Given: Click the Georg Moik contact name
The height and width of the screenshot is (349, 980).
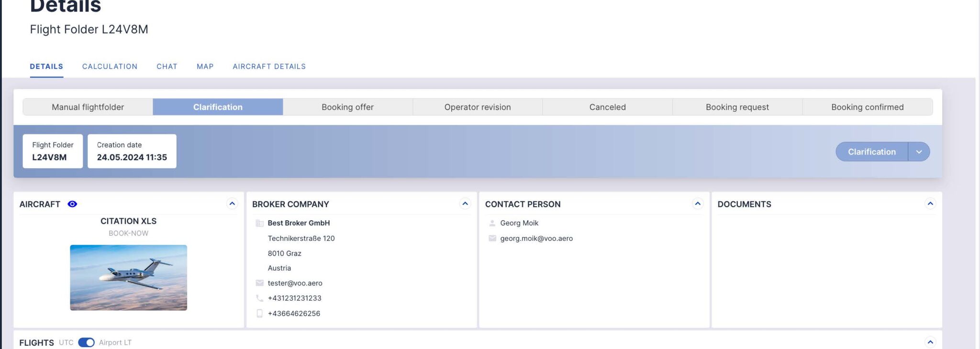Looking at the screenshot, I should coord(519,223).
